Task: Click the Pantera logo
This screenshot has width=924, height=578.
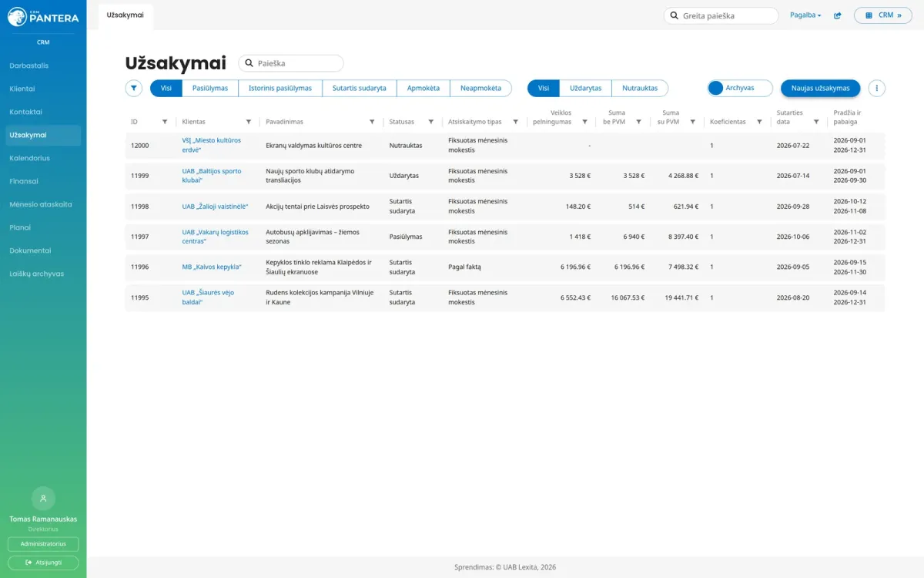Action: tap(43, 15)
